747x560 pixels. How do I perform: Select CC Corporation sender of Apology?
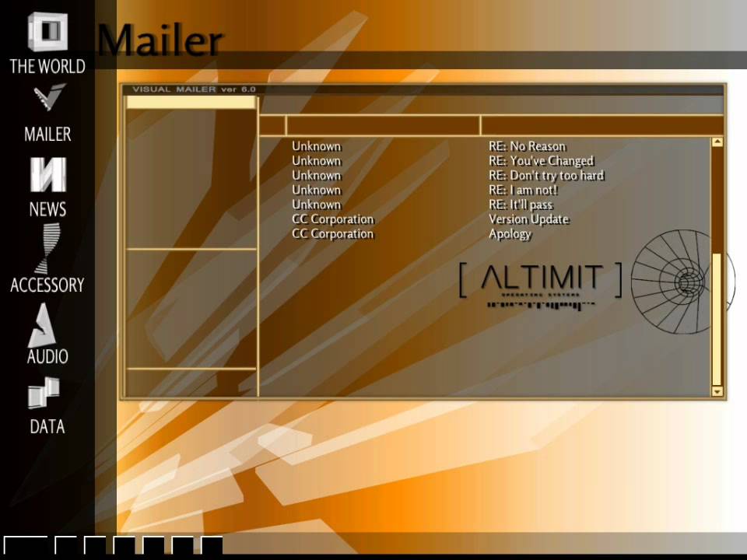click(333, 234)
